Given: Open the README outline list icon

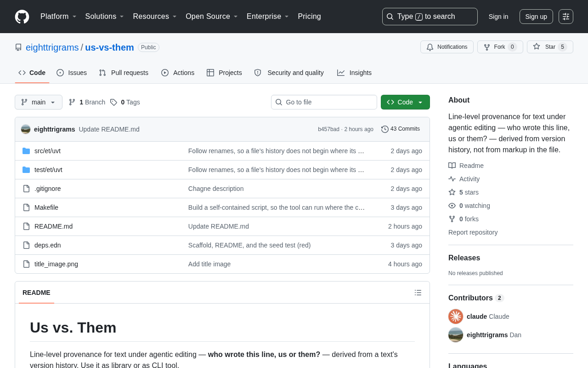Looking at the screenshot, I should coord(418,293).
